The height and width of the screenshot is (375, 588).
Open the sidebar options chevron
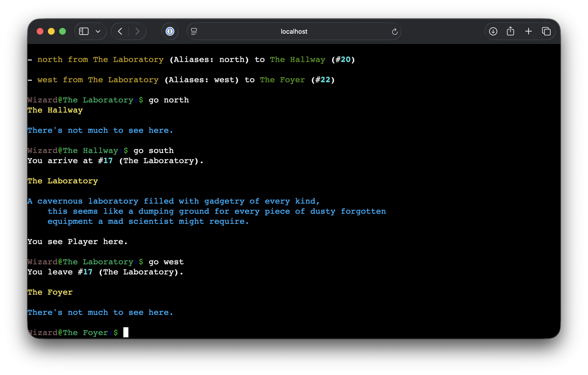pos(98,31)
